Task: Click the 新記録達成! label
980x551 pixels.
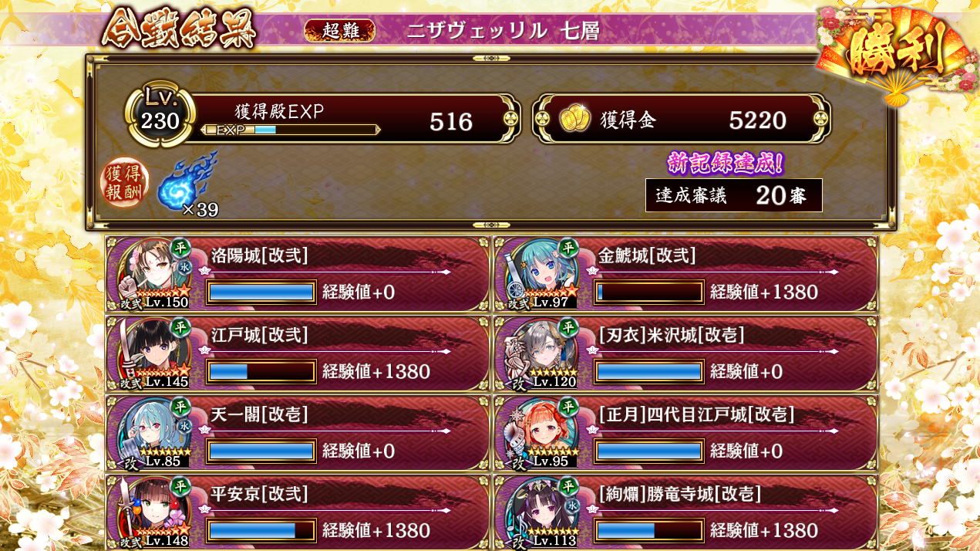Action: [x=726, y=163]
